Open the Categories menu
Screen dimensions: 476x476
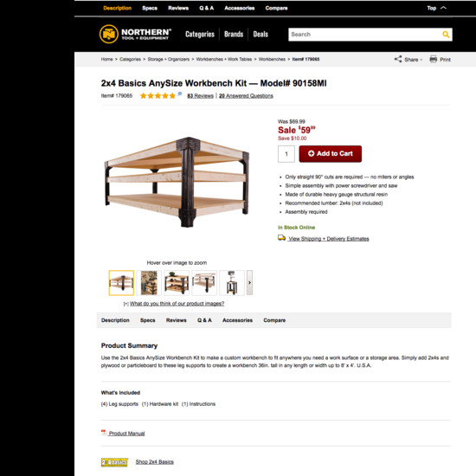coord(200,35)
